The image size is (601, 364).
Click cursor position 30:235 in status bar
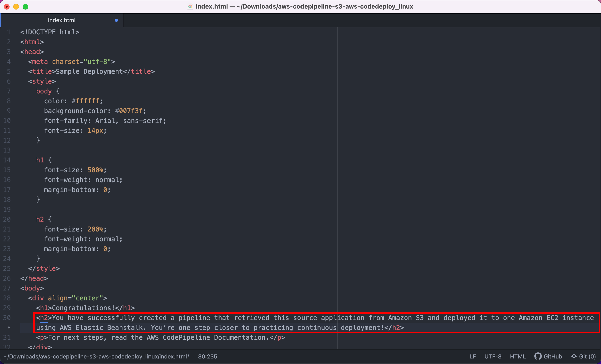coord(208,356)
